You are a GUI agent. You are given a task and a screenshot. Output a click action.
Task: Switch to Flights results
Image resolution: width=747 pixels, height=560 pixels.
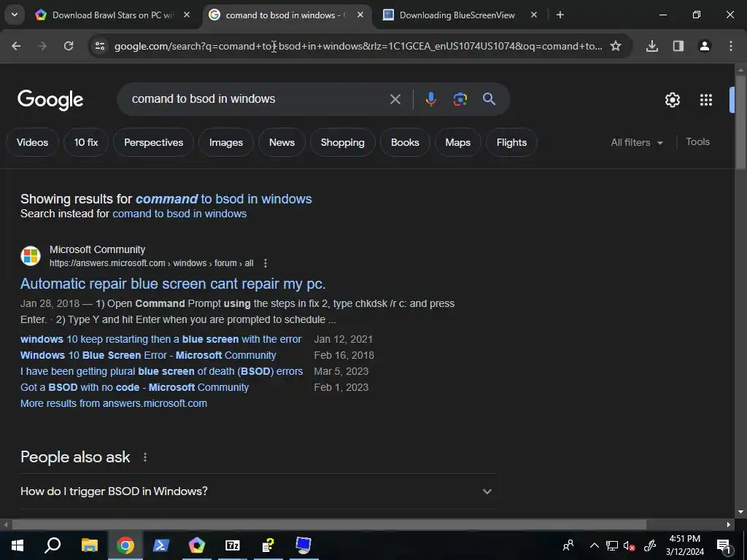[x=511, y=142]
